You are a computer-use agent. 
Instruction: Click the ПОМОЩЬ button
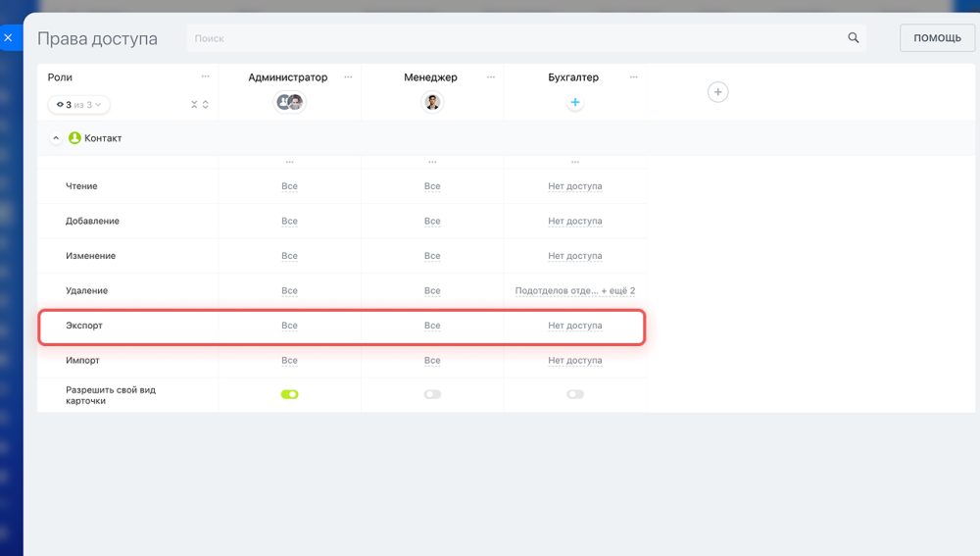pos(937,38)
